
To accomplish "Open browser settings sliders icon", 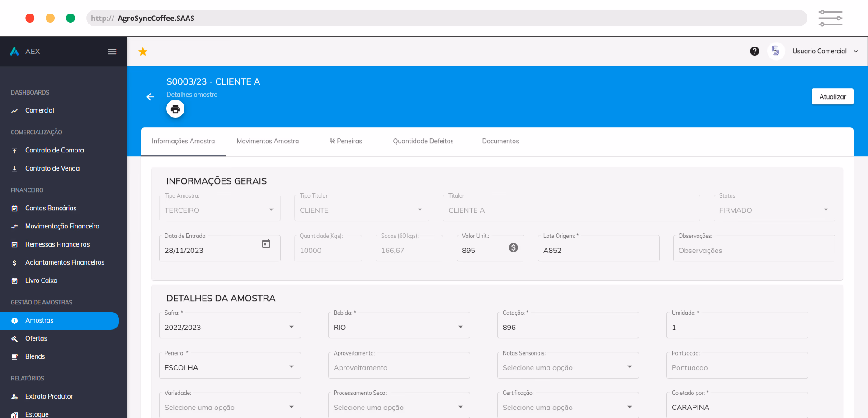I will (830, 18).
